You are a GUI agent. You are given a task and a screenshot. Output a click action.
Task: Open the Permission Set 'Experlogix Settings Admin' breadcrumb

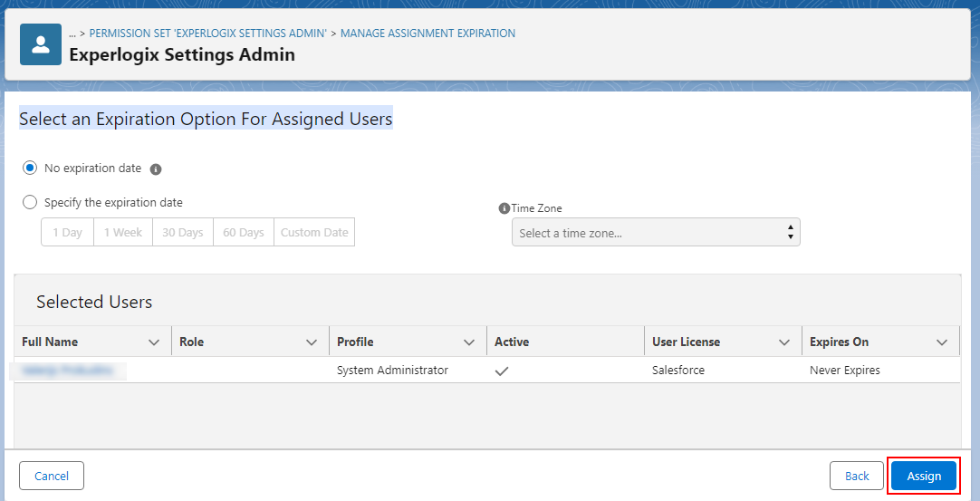tap(208, 34)
